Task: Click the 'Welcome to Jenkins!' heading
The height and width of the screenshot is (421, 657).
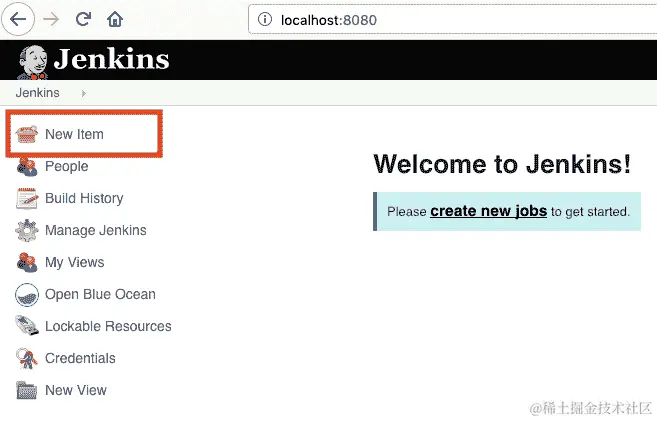Action: [502, 164]
